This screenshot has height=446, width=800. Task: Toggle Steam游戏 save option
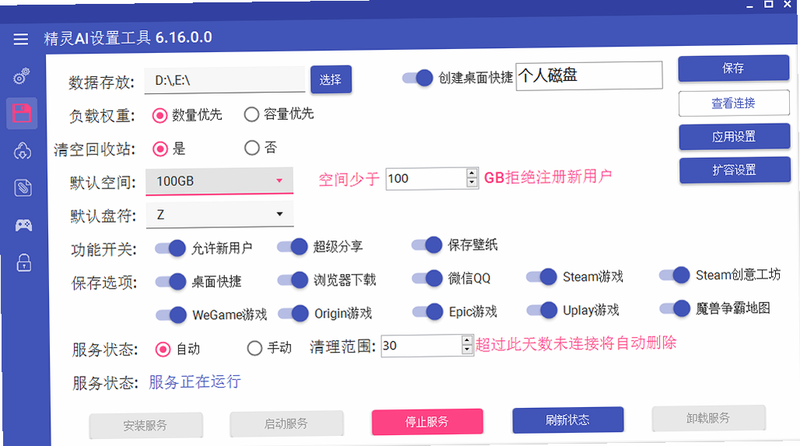click(541, 277)
